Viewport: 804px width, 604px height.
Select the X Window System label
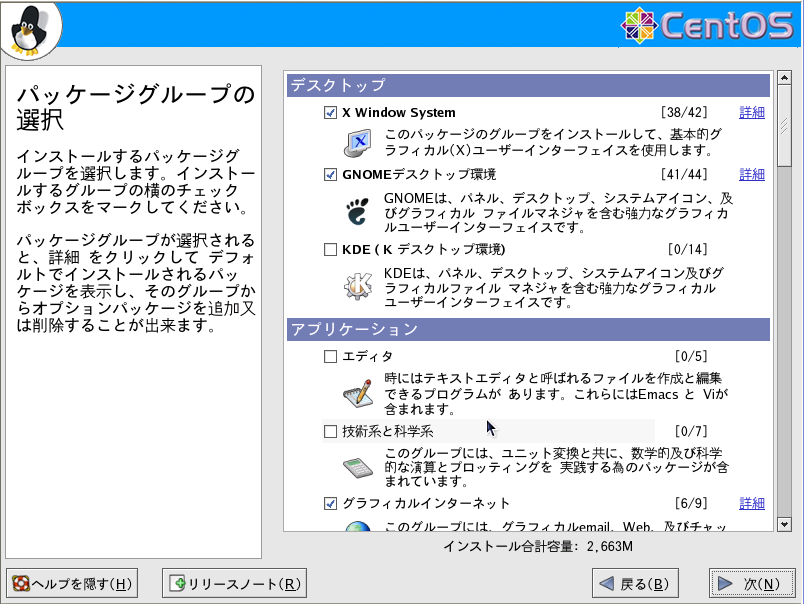click(399, 112)
